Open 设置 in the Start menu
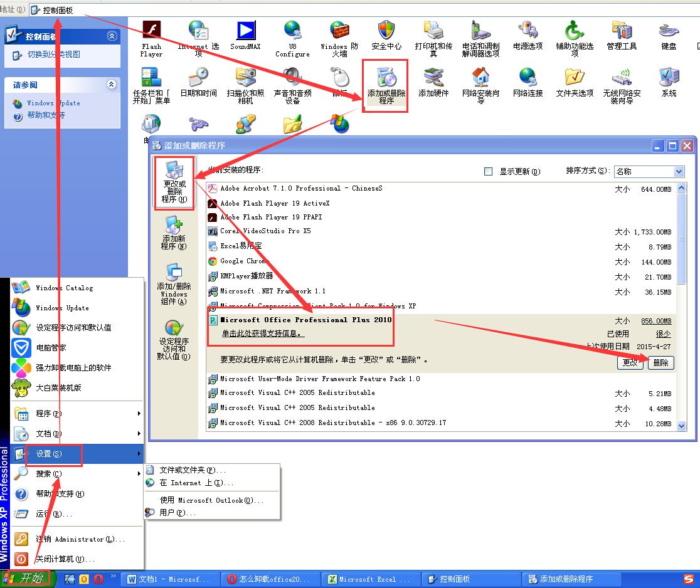Viewport: 700px width, 588px height. pos(77,454)
